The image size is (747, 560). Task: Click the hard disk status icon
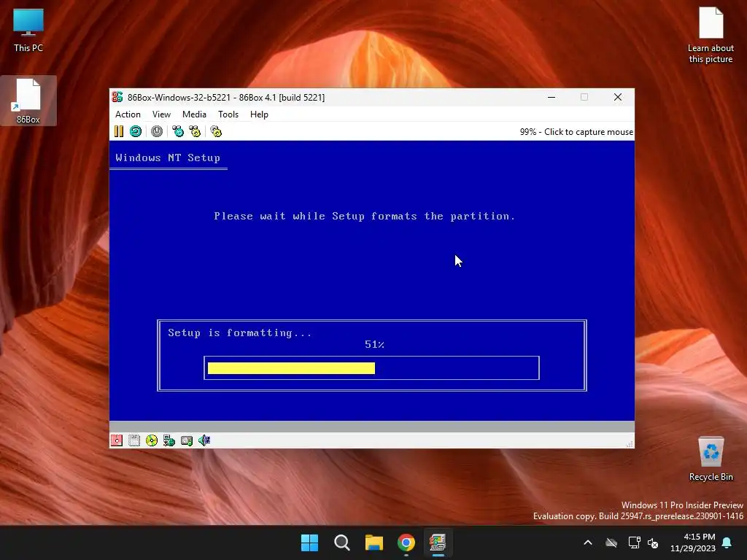point(187,440)
